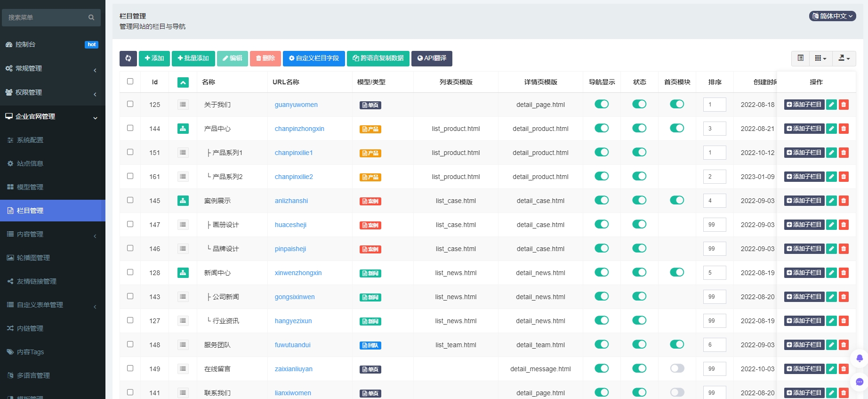Image resolution: width=868 pixels, height=399 pixels.
Task: Tick the checkbox for row 145
Action: [130, 200]
